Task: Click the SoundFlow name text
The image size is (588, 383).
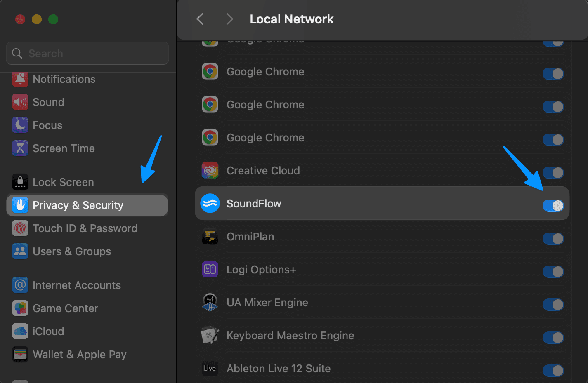Action: click(x=254, y=204)
